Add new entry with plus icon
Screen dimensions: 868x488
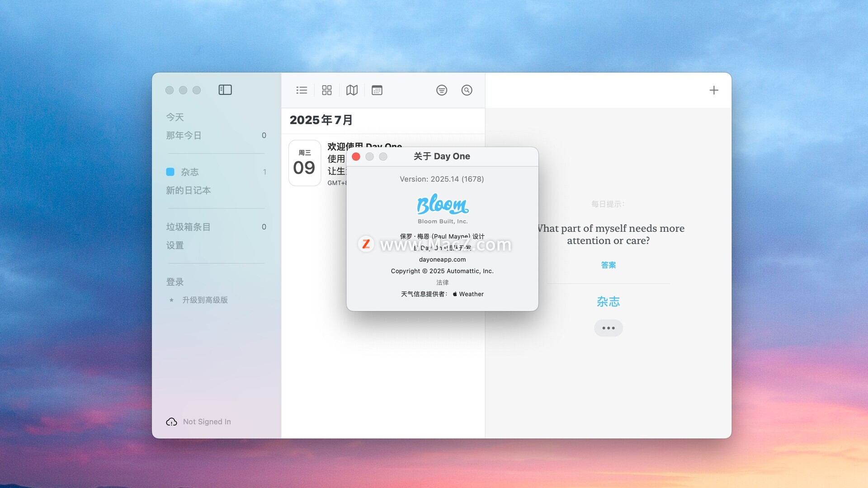[714, 90]
